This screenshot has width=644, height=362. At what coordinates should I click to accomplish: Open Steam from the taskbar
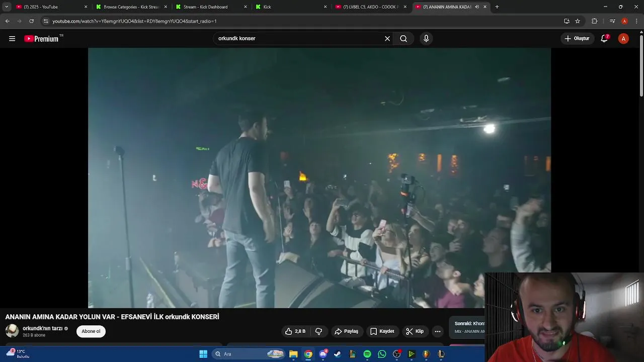click(338, 354)
